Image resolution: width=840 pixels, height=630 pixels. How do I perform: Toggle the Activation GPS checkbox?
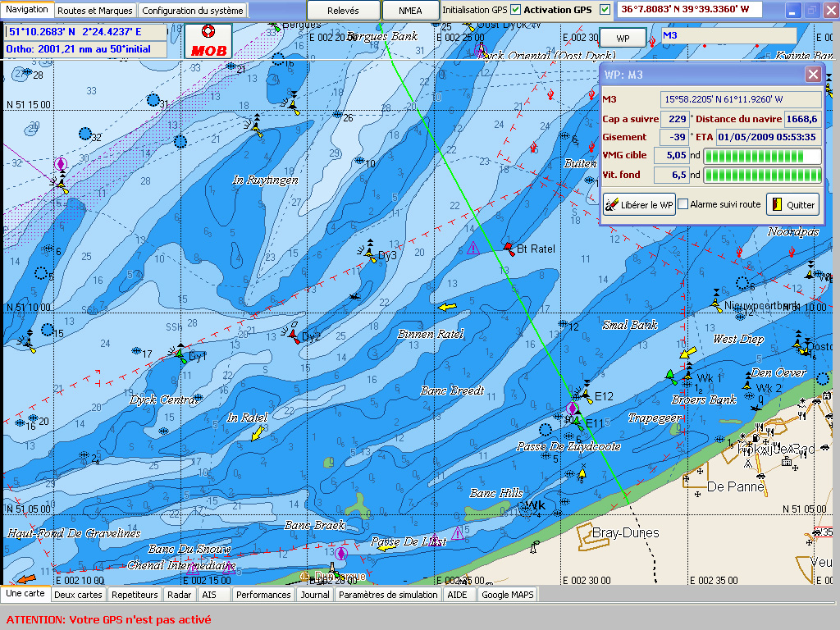click(x=605, y=10)
